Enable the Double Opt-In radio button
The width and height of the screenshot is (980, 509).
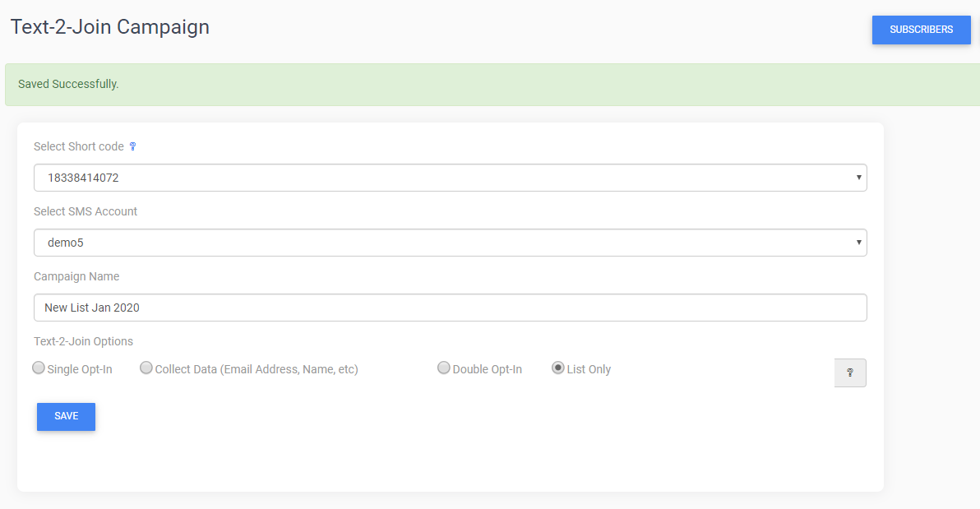click(x=444, y=368)
